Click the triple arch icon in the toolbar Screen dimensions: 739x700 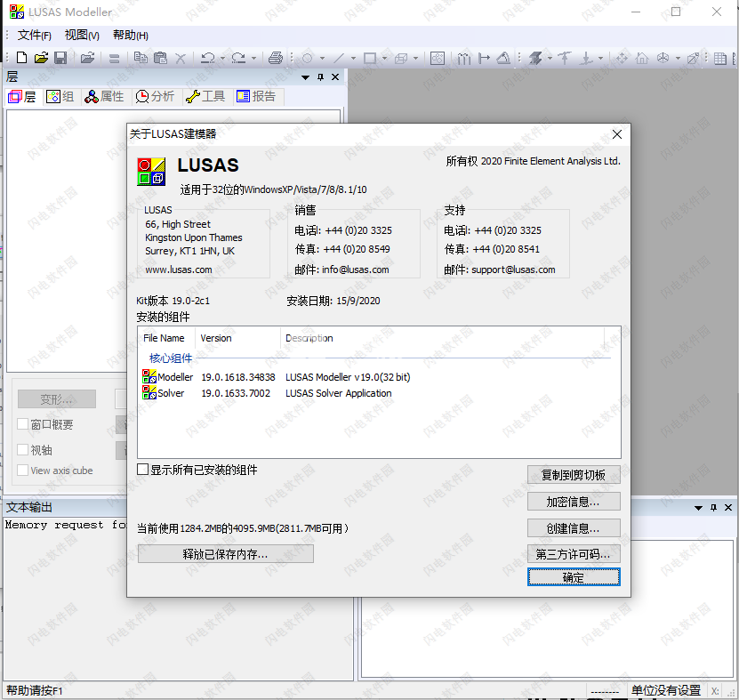click(x=463, y=58)
